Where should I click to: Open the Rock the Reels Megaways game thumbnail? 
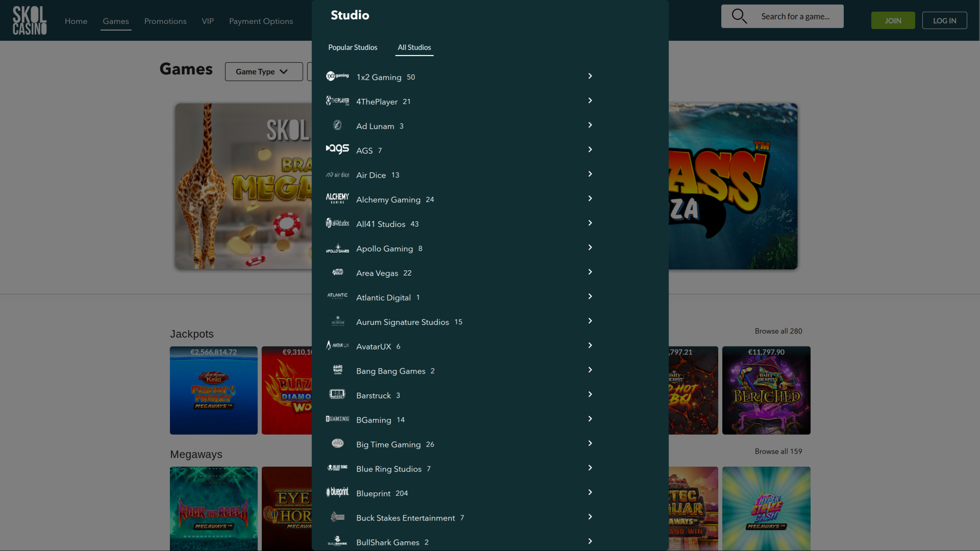[213, 509]
